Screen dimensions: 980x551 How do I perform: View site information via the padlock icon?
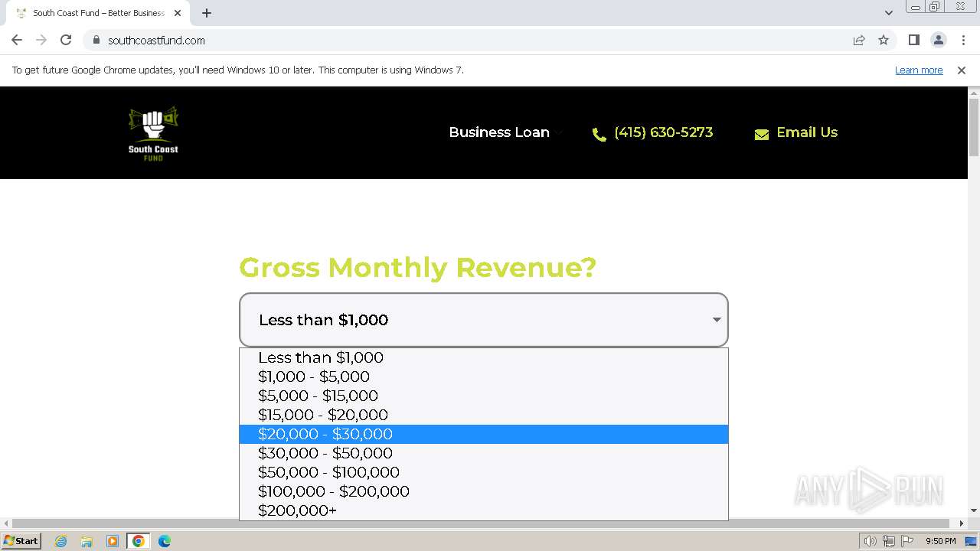point(96,41)
